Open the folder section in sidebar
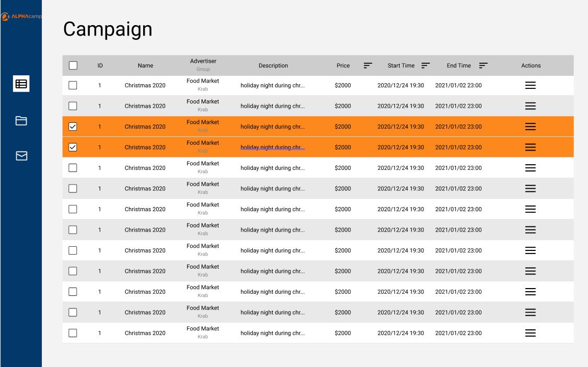588x367 pixels. pyautogui.click(x=21, y=120)
